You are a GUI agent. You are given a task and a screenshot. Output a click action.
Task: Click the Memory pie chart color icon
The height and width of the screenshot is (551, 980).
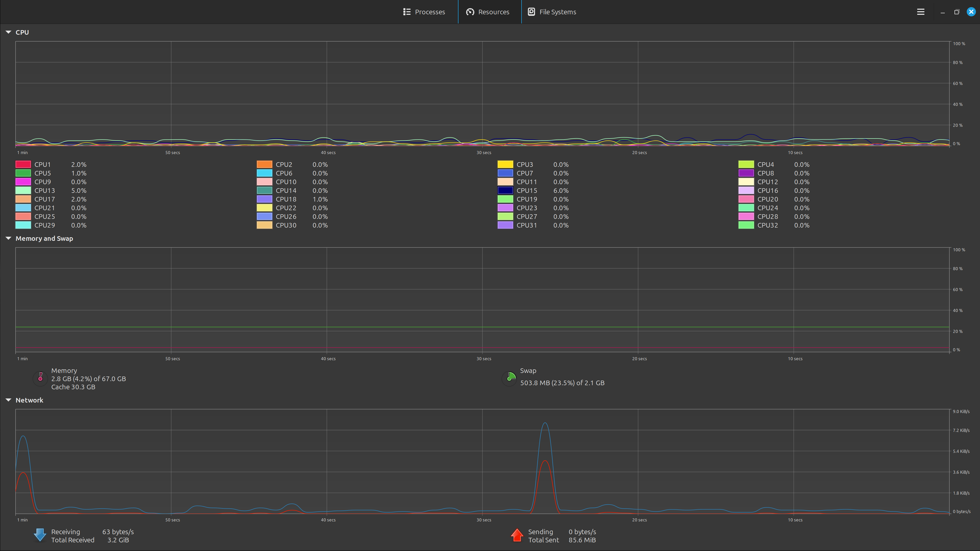(40, 378)
